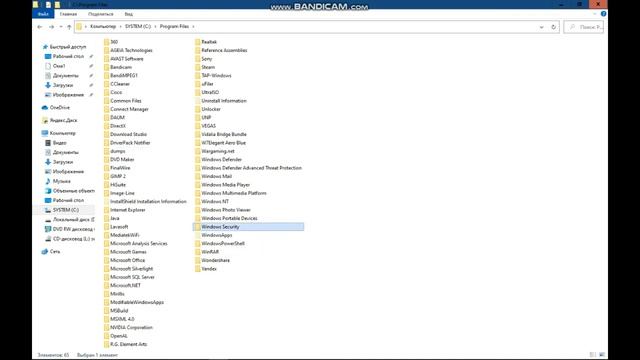Select Локальный диск in the navigation pane
The width and height of the screenshot is (640, 360).
73,220
